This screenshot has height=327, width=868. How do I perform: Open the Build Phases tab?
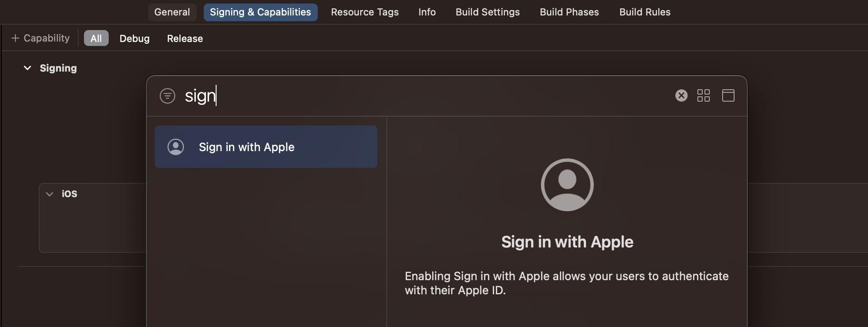pos(569,12)
